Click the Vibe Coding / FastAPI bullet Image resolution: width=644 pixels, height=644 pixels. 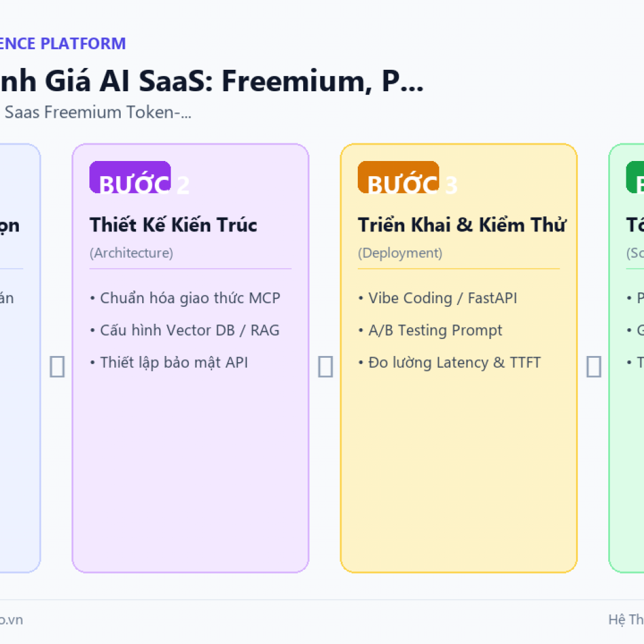pos(438,298)
